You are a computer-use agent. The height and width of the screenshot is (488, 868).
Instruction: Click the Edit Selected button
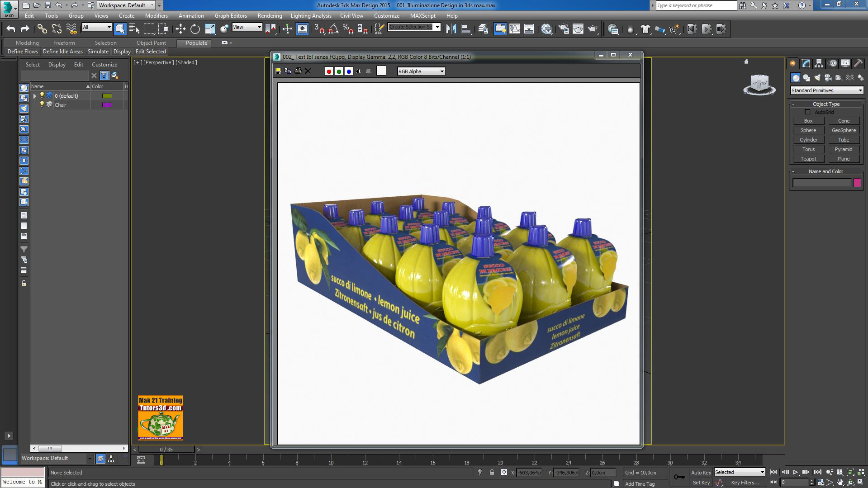coord(151,52)
